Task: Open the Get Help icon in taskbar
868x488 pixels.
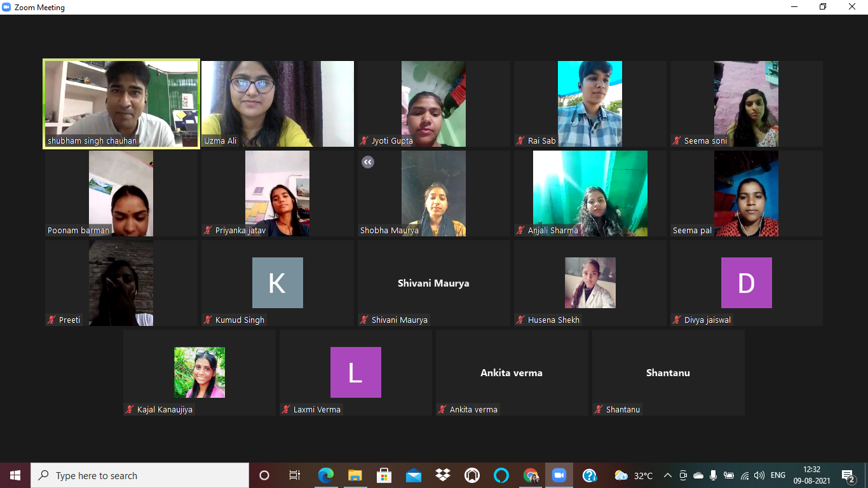Action: [589, 475]
